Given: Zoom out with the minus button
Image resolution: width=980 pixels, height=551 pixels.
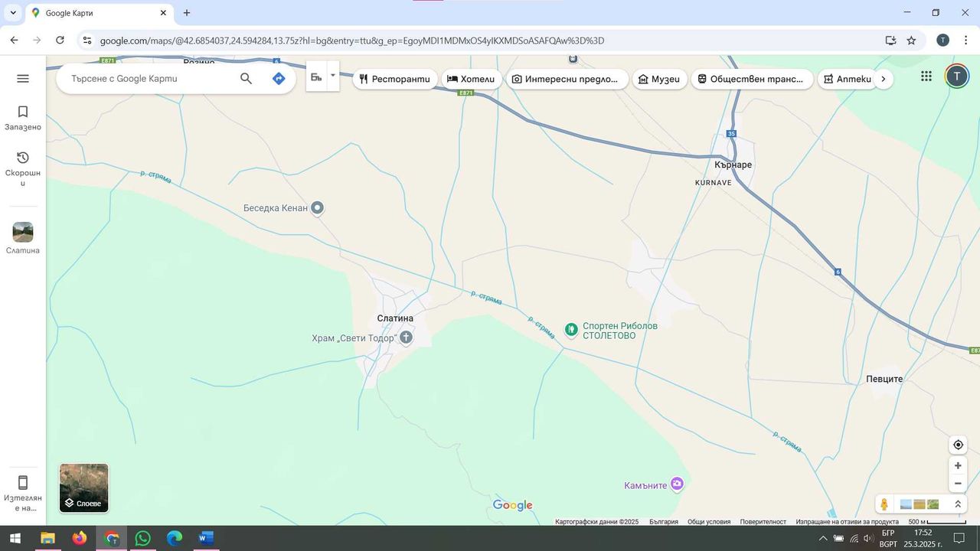Looking at the screenshot, I should (958, 484).
